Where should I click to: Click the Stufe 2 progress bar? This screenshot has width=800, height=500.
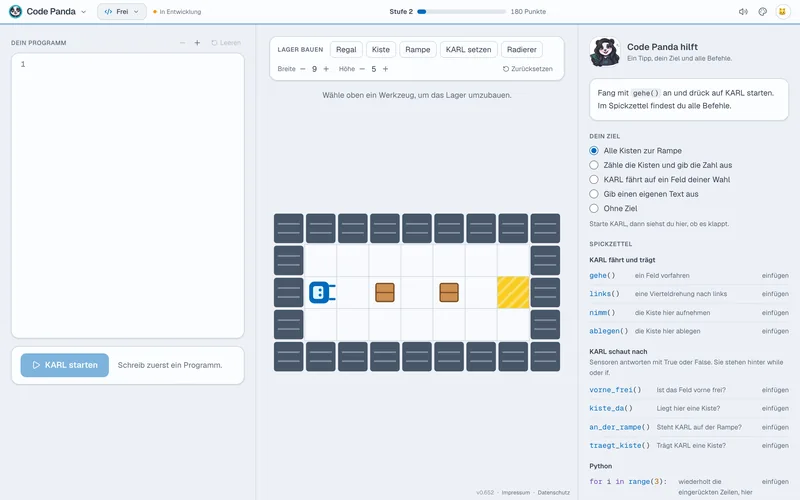click(x=461, y=12)
